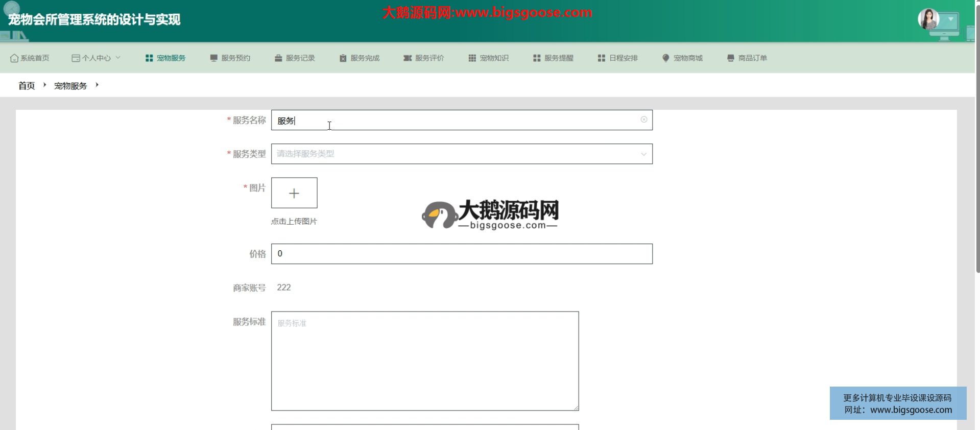
Task: Click the 宠物服务 grid icon
Action: pos(149,58)
